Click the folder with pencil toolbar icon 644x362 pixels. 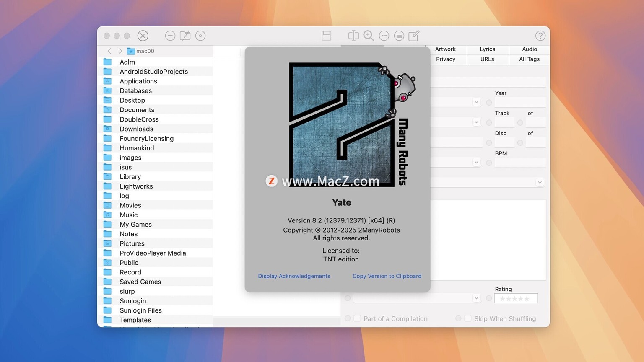click(185, 36)
